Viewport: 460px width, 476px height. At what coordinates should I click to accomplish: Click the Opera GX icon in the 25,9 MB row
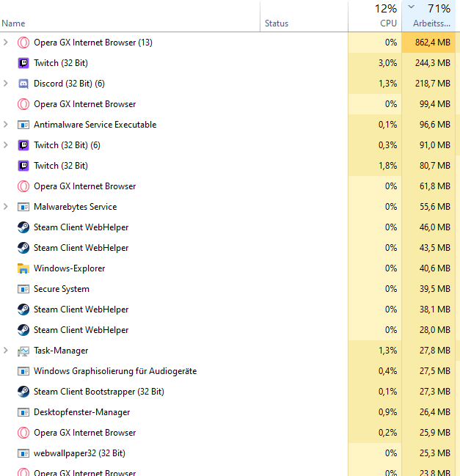[23, 433]
